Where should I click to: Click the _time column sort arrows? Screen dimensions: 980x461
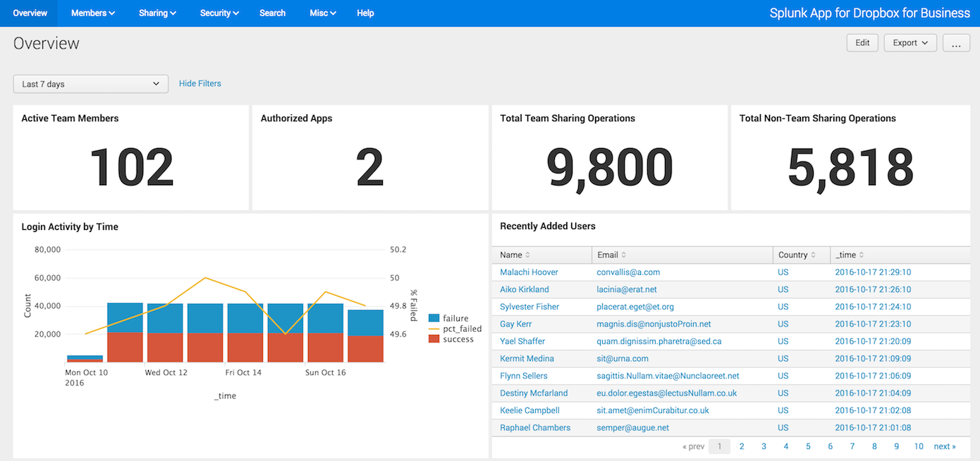(x=862, y=255)
